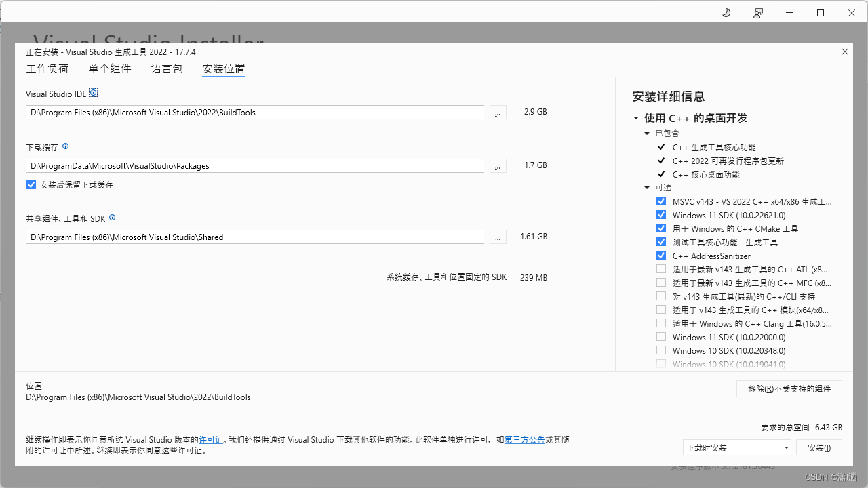The image size is (868, 488).
Task: Click the info icon beside 下载缓存
Action: pyautogui.click(x=65, y=146)
